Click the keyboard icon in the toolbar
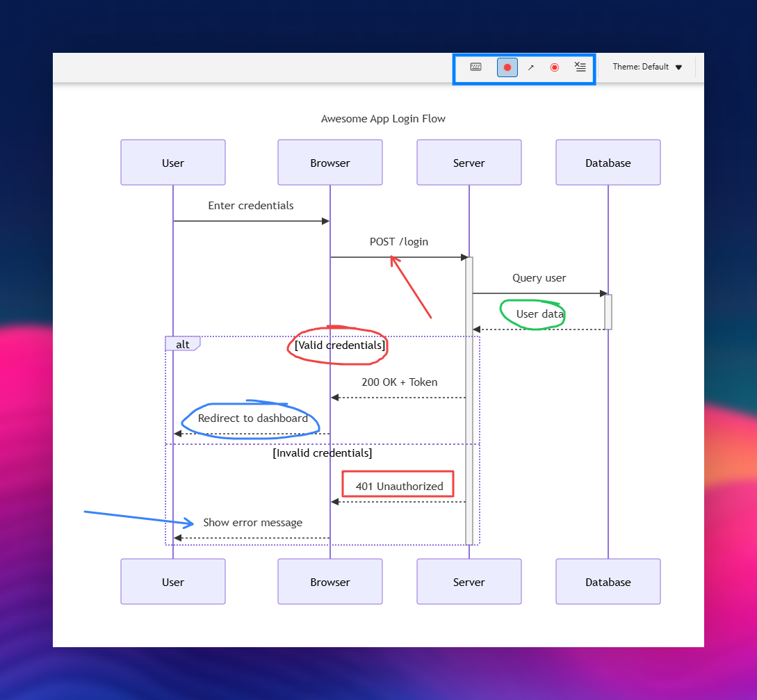Image resolution: width=757 pixels, height=700 pixels. tap(475, 67)
